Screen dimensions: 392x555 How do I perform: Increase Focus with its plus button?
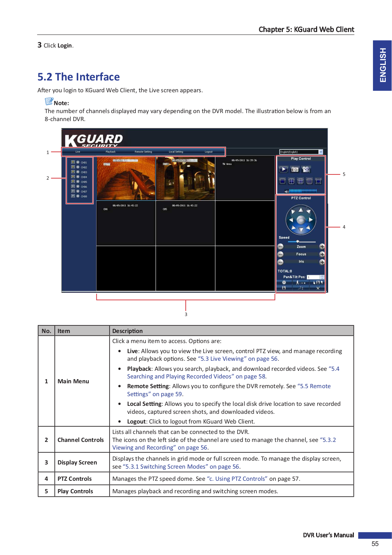322,254
